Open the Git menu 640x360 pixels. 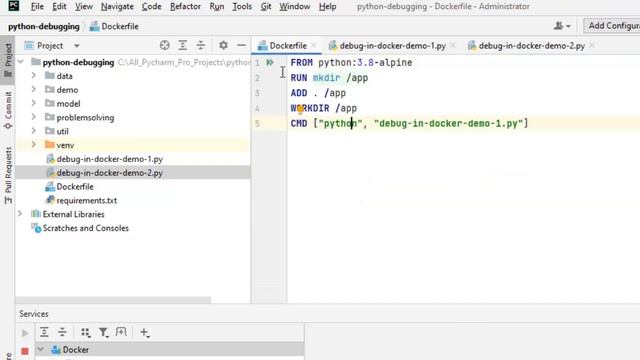[x=266, y=7]
